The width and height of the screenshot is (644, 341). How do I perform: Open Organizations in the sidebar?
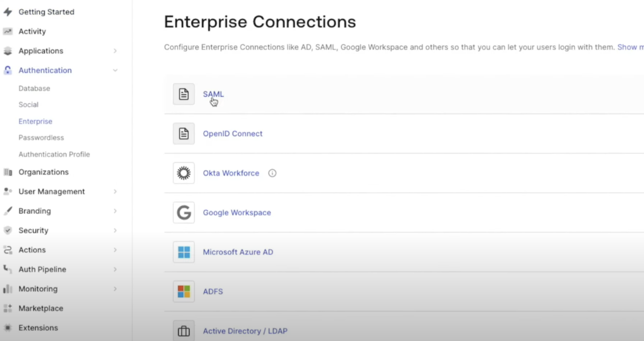click(43, 172)
